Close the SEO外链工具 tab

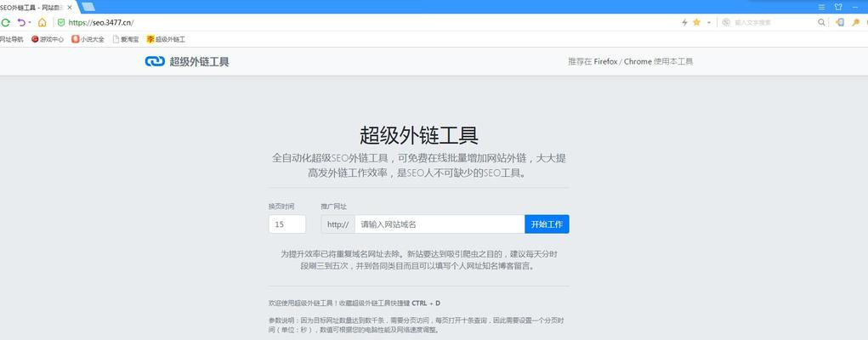tap(70, 8)
